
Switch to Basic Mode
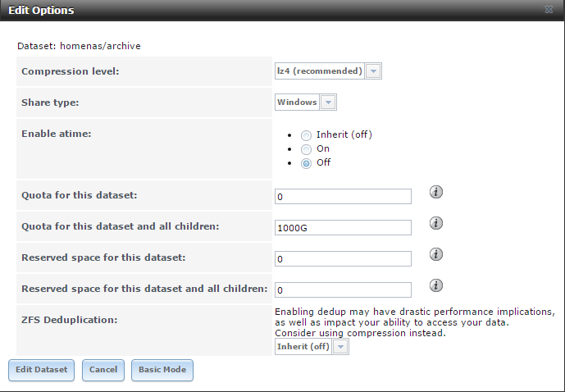coord(162,370)
